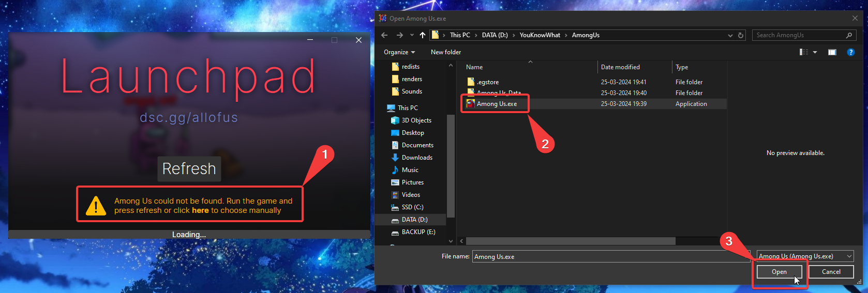Click the Open button
868x293 pixels.
[779, 272]
